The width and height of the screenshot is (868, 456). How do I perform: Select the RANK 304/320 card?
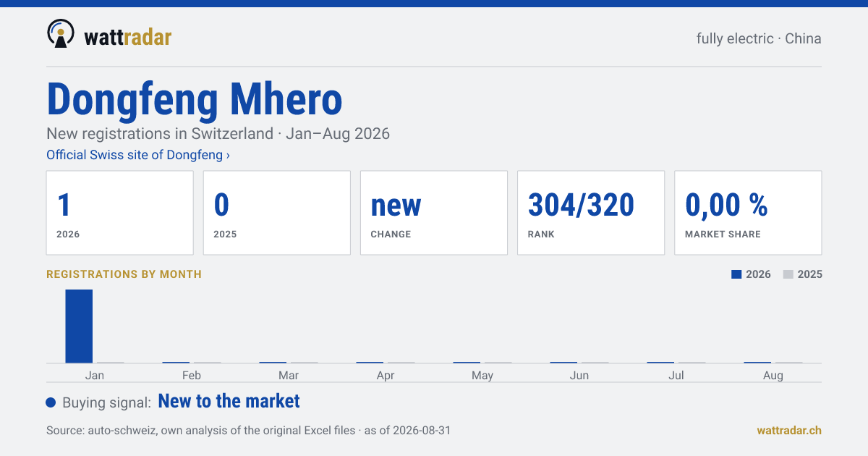coord(591,213)
